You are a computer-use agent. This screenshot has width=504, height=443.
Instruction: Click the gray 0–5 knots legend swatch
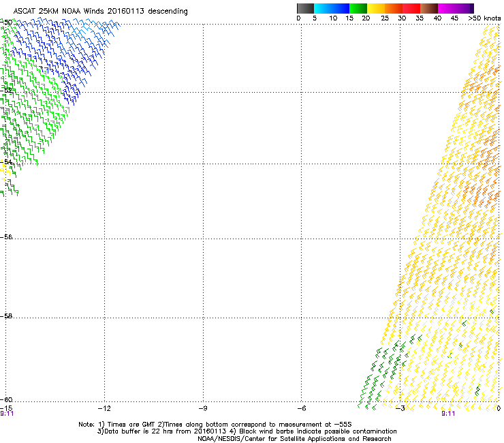coord(305,8)
